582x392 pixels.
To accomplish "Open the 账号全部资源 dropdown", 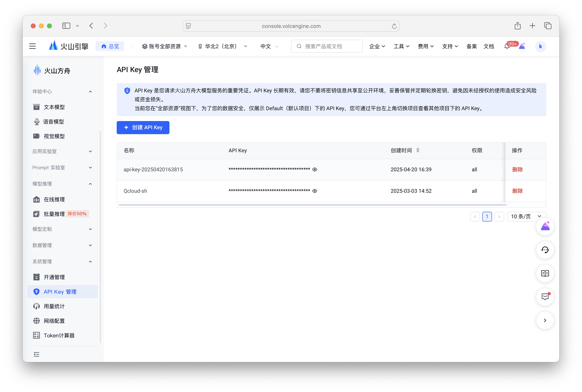I will tap(164, 46).
